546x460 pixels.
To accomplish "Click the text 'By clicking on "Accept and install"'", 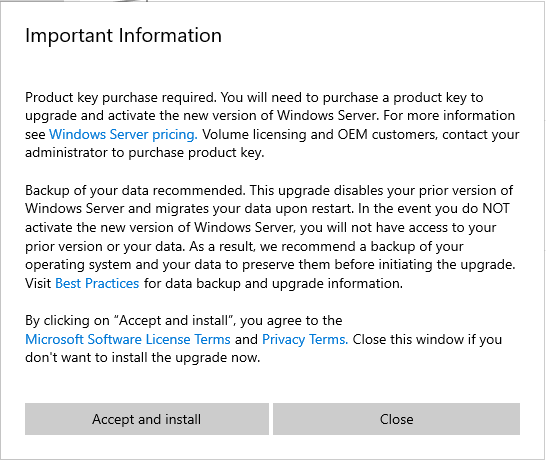I will click(131, 320).
